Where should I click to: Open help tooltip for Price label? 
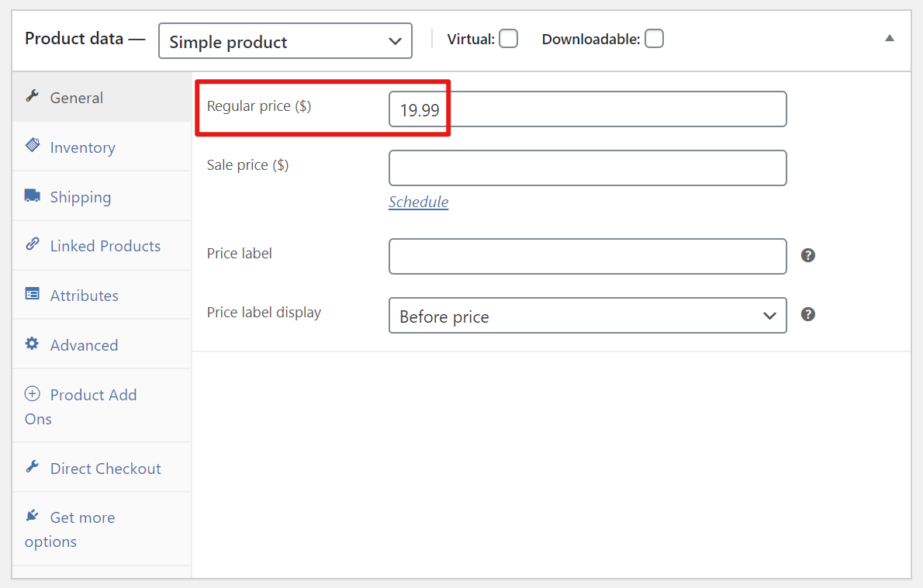point(807,255)
